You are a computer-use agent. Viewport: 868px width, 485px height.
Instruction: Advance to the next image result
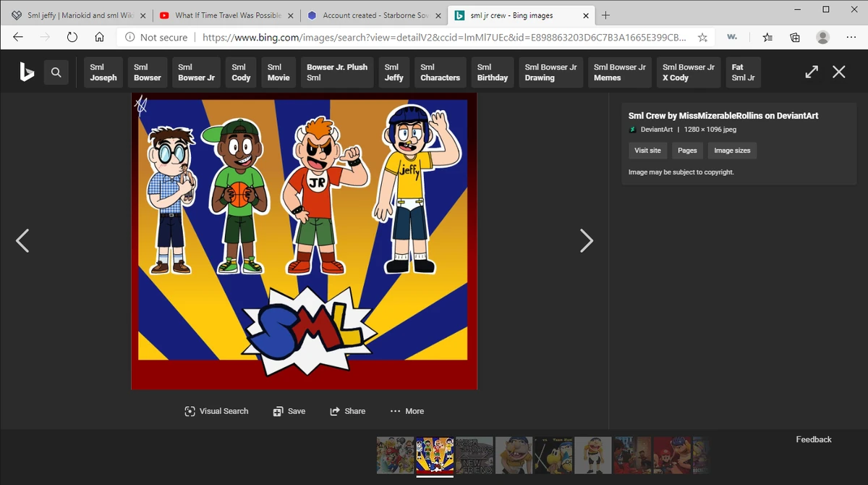tap(587, 240)
